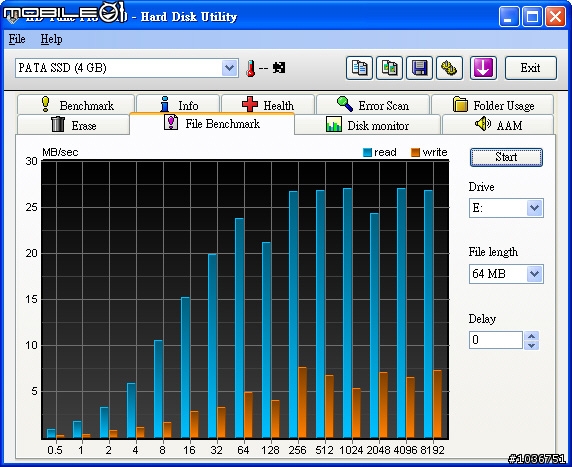This screenshot has width=572, height=467.
Task: Maximize the Hard Disk Utility window
Action: (532, 17)
